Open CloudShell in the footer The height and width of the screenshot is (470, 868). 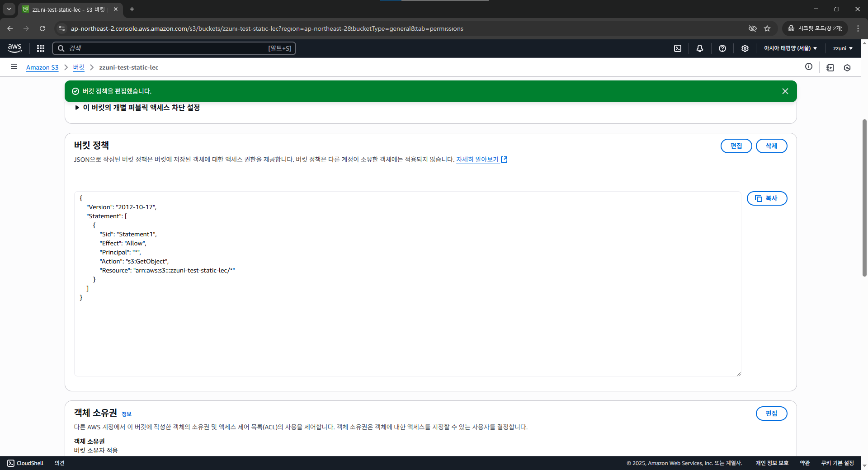tap(25, 463)
